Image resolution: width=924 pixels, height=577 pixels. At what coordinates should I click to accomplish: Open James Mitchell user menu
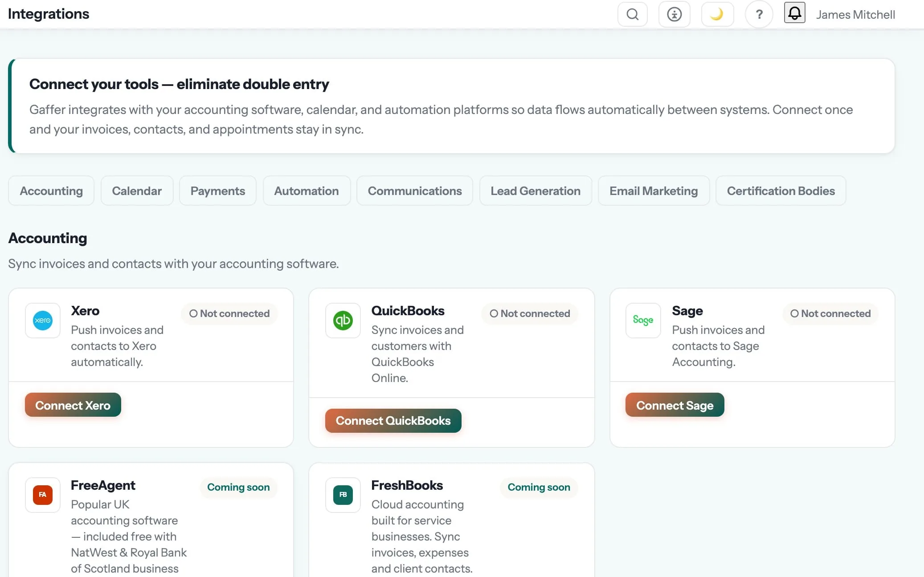pyautogui.click(x=855, y=15)
